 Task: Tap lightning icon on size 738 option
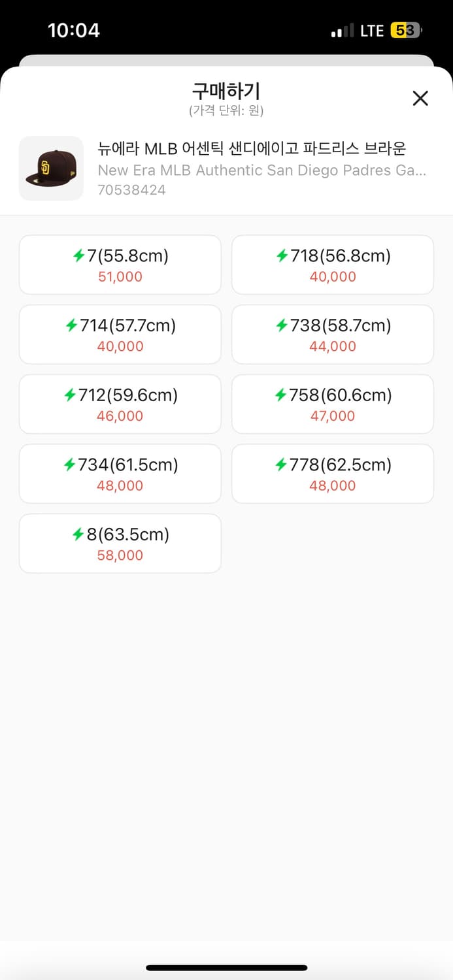(x=282, y=325)
